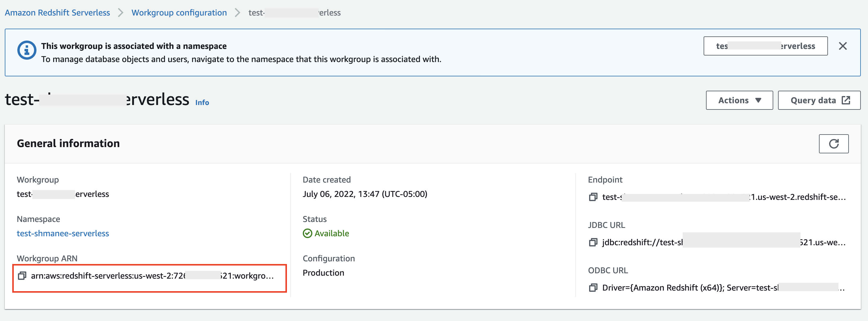The image size is (868, 321).
Task: Click the truncated Workgroup ARN text
Action: [x=152, y=276]
